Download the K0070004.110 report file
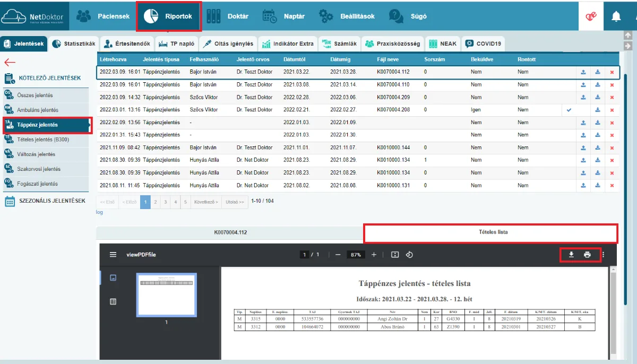This screenshot has height=364, width=637. (x=598, y=85)
